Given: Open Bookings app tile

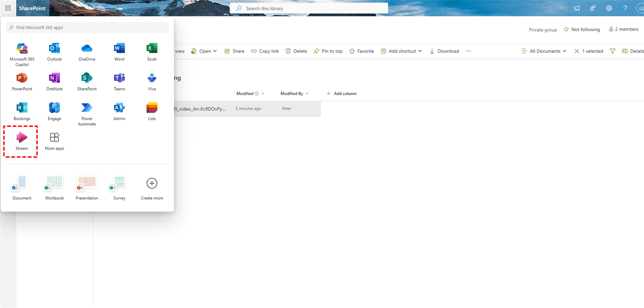Looking at the screenshot, I should (22, 112).
